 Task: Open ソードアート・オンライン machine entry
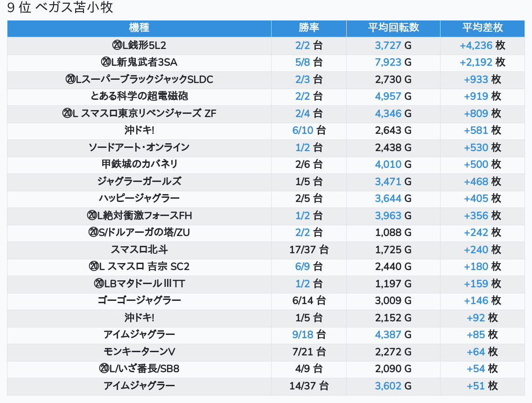pos(139,147)
